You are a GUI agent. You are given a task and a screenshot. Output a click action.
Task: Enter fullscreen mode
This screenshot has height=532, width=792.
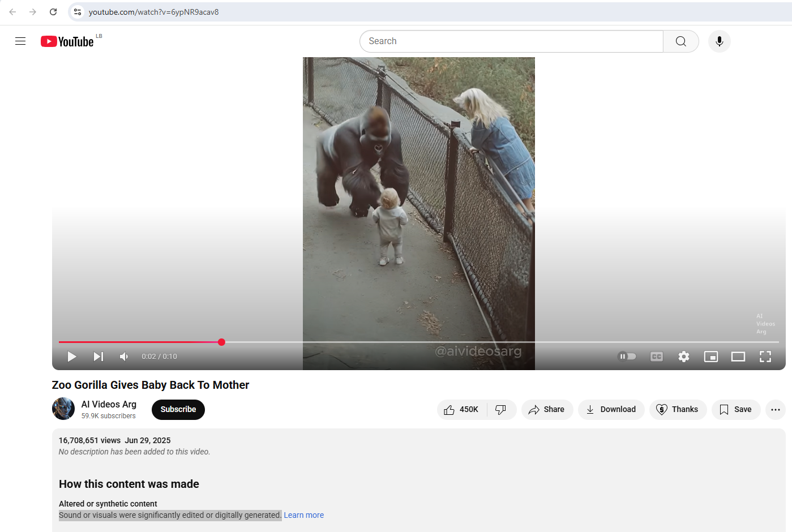(765, 356)
